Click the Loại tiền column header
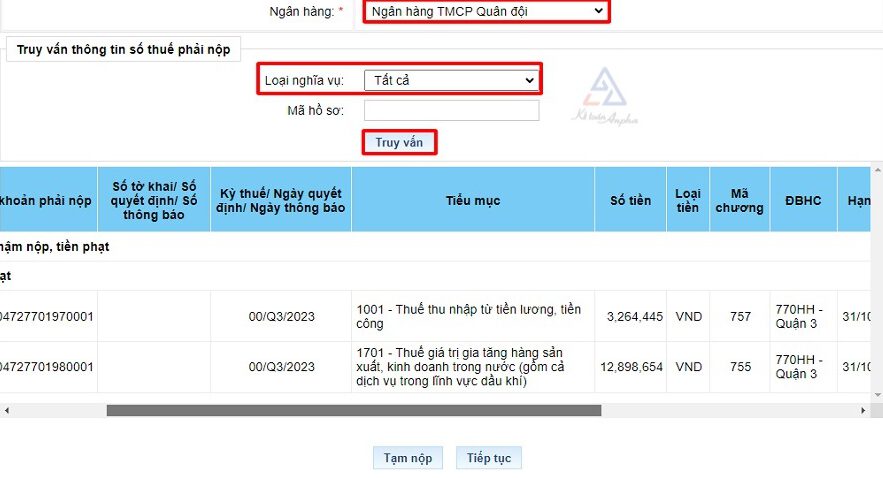This screenshot has width=883, height=478. [688, 200]
